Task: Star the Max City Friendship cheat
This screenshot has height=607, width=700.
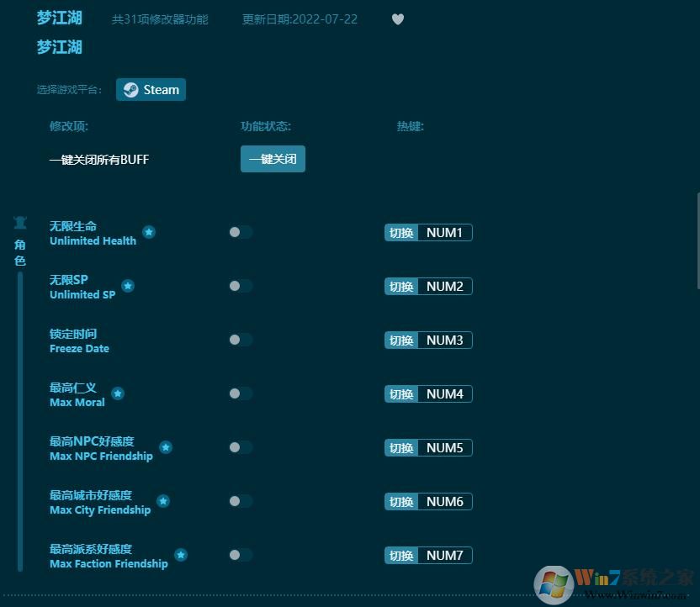Action: pyautogui.click(x=163, y=501)
